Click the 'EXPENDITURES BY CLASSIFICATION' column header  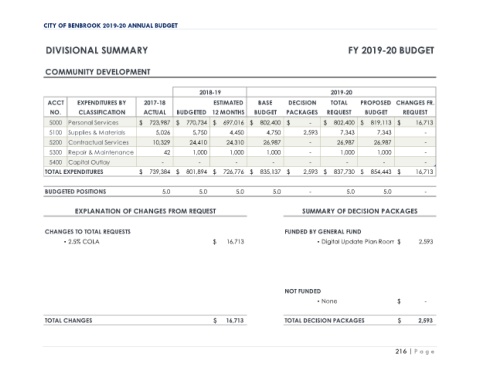[102, 107]
